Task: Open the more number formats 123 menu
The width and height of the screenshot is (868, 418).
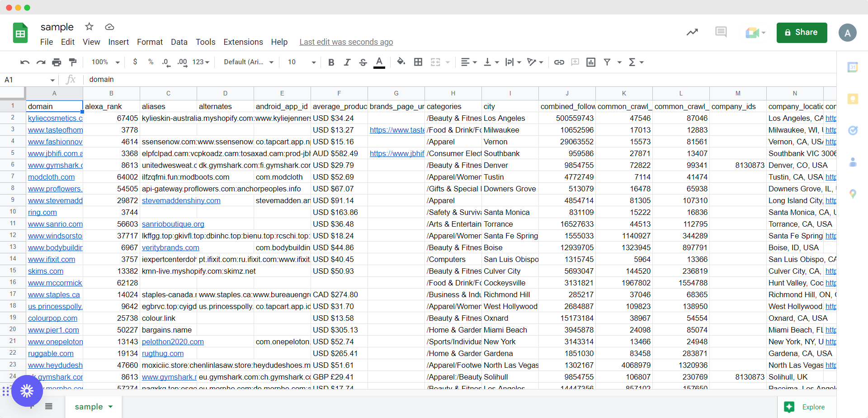Action: (x=201, y=62)
